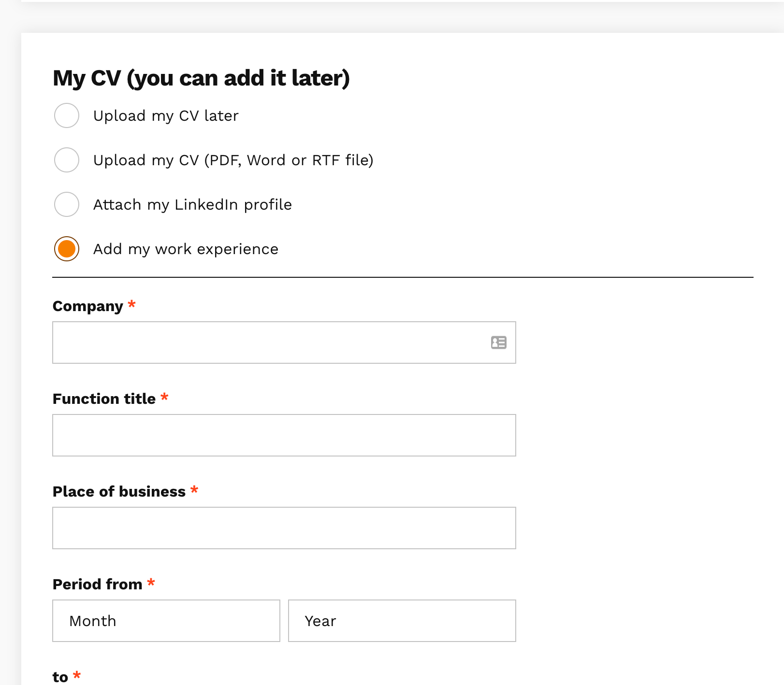Click the 'Period from' field label
Viewport: 784px width, 685px height.
point(97,585)
